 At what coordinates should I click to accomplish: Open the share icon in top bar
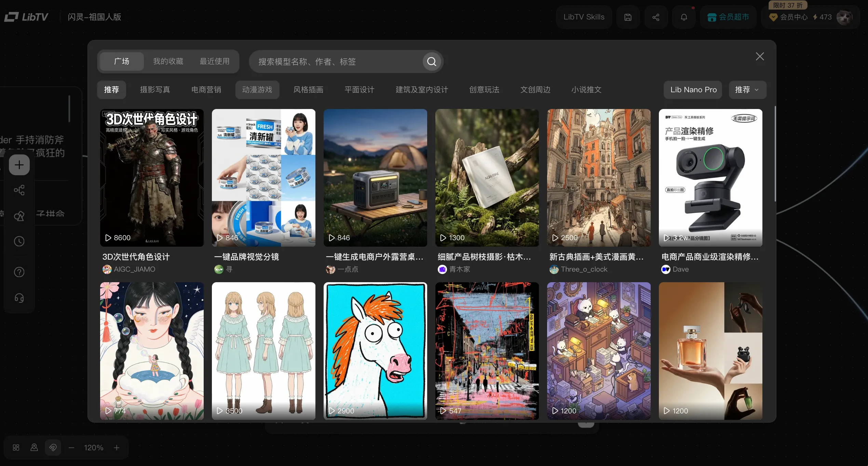(x=656, y=17)
